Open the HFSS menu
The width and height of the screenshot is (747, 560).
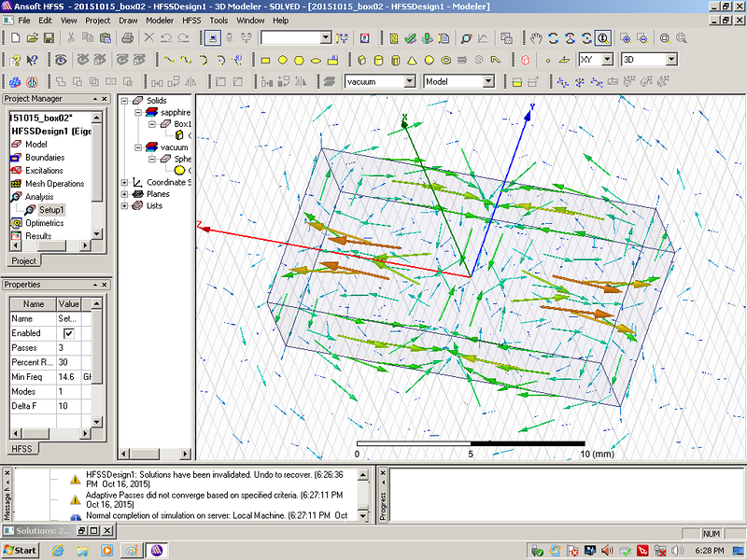190,20
